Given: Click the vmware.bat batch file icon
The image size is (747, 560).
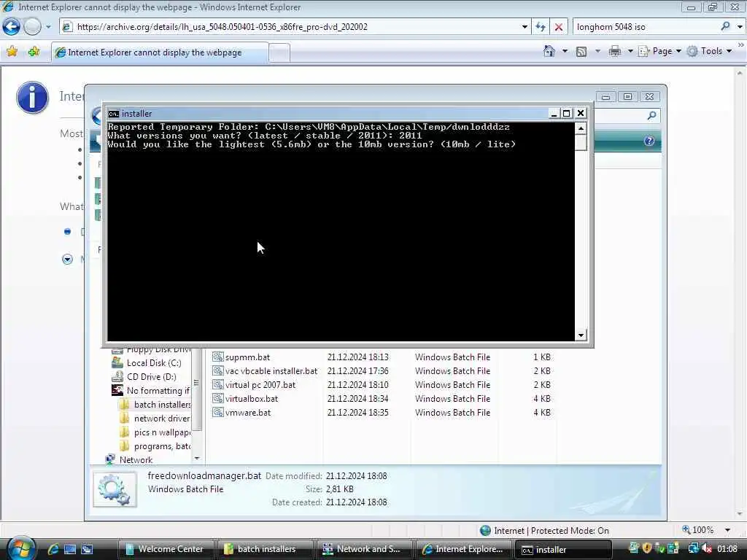Looking at the screenshot, I should tap(217, 412).
